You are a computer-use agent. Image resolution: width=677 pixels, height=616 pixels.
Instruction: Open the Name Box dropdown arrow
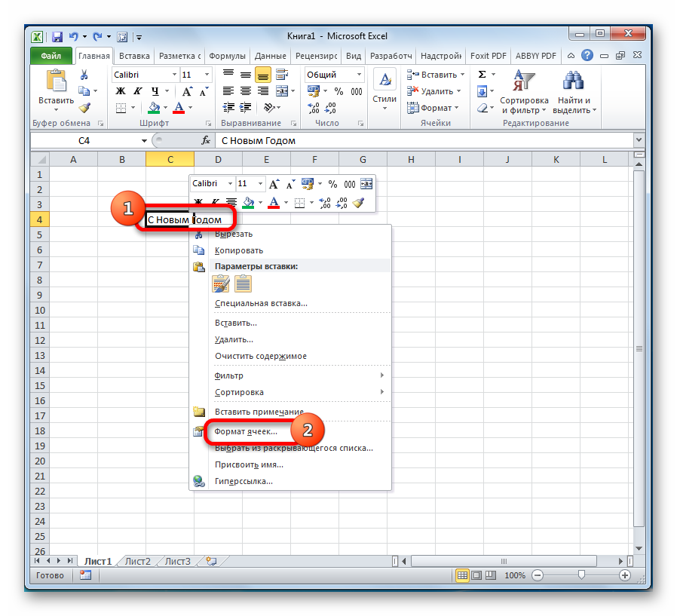pos(144,140)
